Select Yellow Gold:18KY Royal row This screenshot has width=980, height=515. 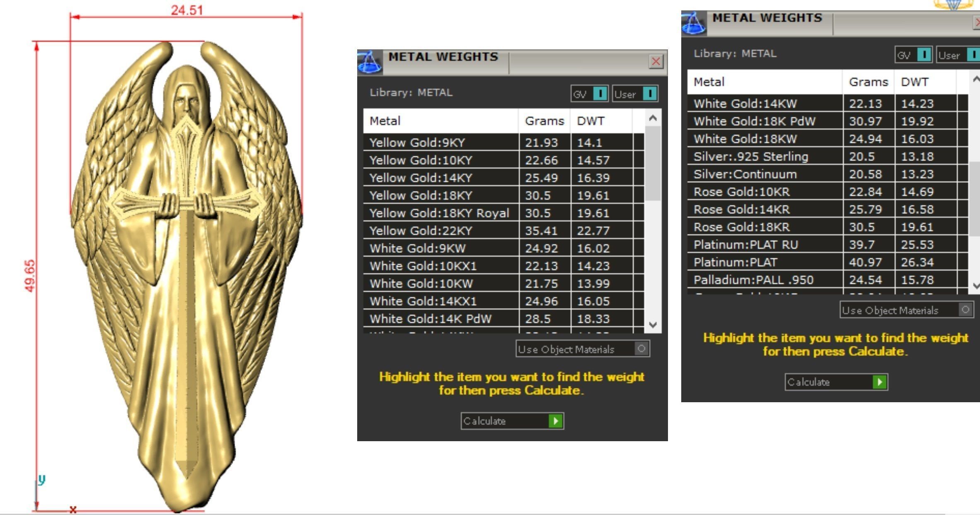[503, 213]
